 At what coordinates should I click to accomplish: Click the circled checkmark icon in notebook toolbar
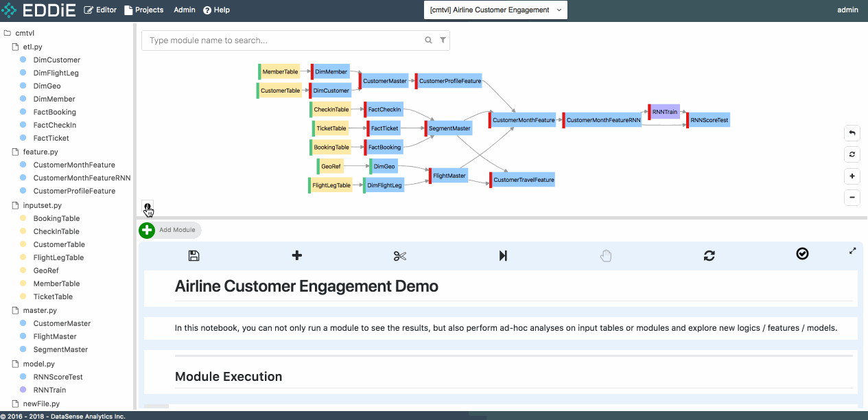(802, 254)
